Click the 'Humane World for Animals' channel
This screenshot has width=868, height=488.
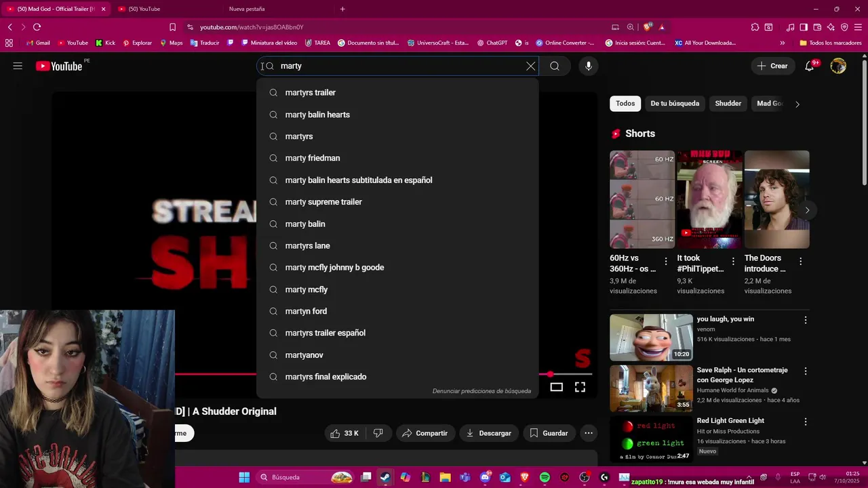coord(732,390)
